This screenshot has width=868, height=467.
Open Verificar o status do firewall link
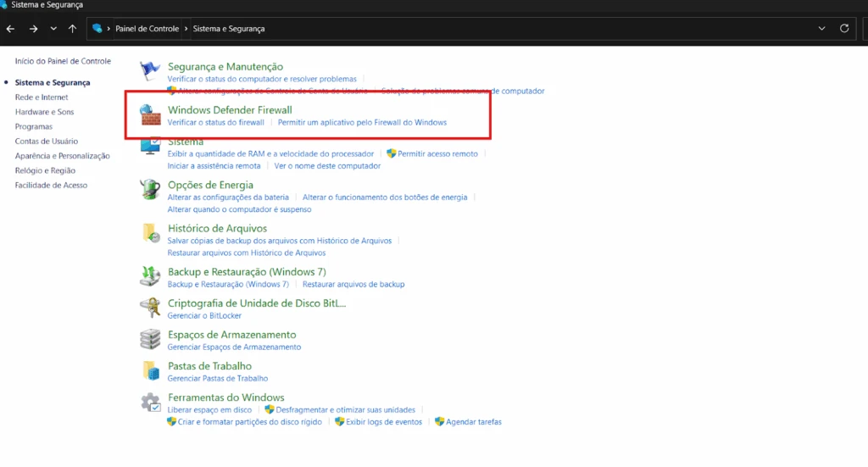[215, 123]
